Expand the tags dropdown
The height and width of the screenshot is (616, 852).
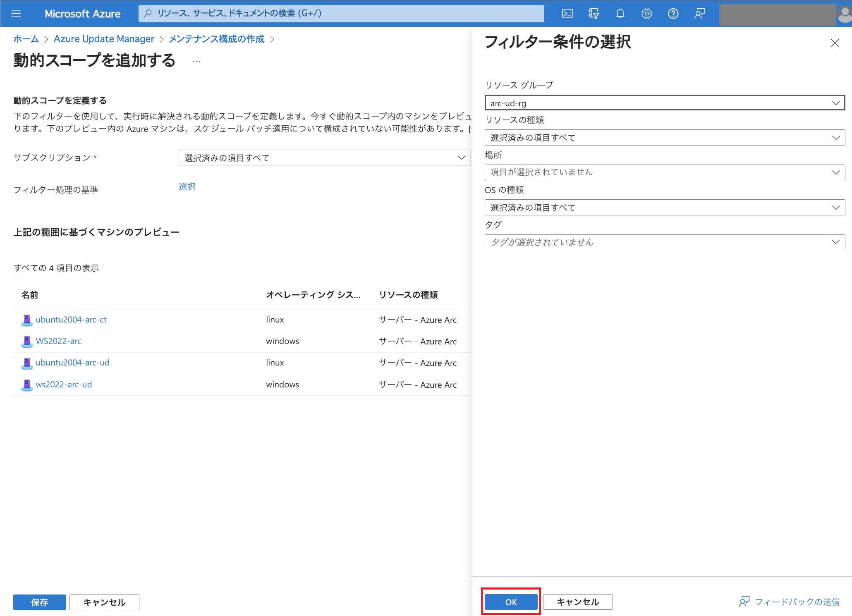point(665,242)
